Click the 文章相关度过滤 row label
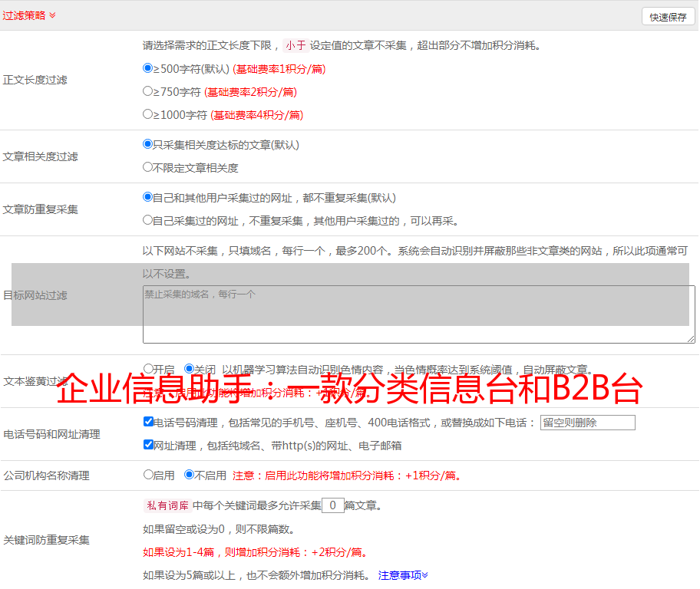Image resolution: width=700 pixels, height=589 pixels. [40, 156]
